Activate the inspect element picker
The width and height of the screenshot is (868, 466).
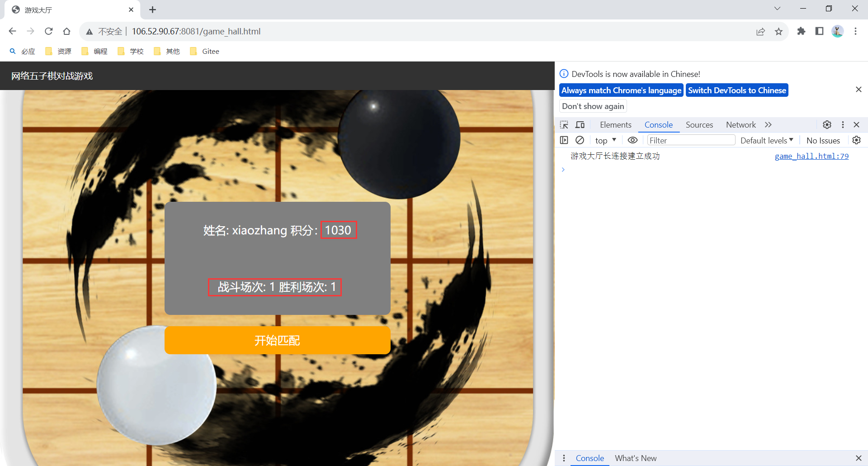tap(564, 125)
